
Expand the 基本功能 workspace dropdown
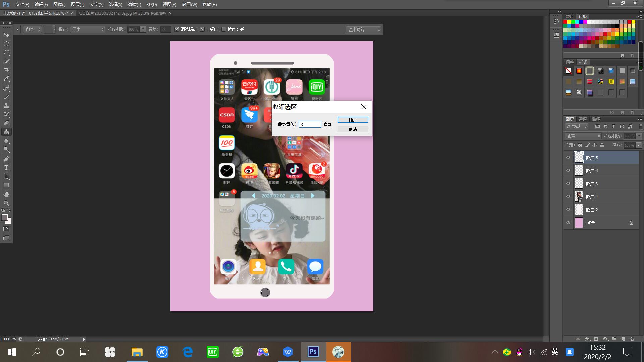(x=364, y=30)
